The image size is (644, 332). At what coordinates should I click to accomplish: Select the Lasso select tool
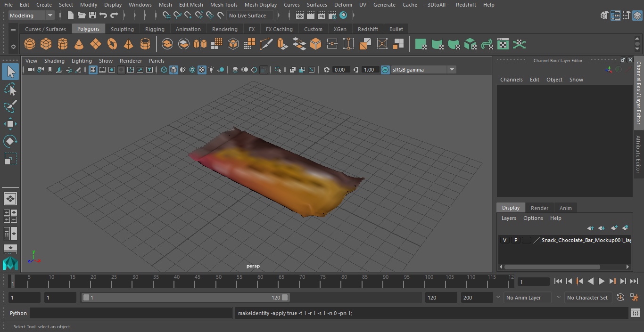point(10,89)
